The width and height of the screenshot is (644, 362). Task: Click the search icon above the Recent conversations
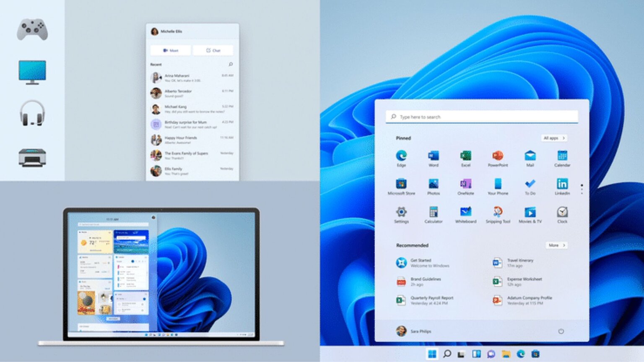pyautogui.click(x=230, y=64)
